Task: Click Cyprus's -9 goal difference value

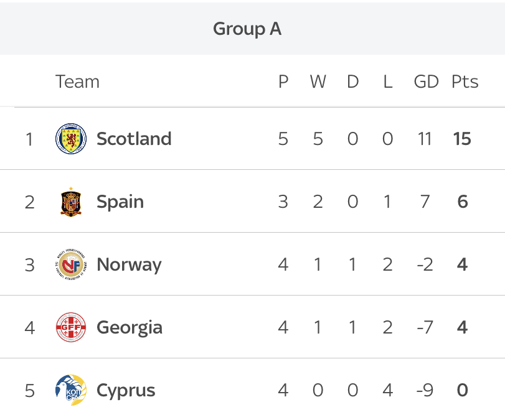Action: [424, 390]
